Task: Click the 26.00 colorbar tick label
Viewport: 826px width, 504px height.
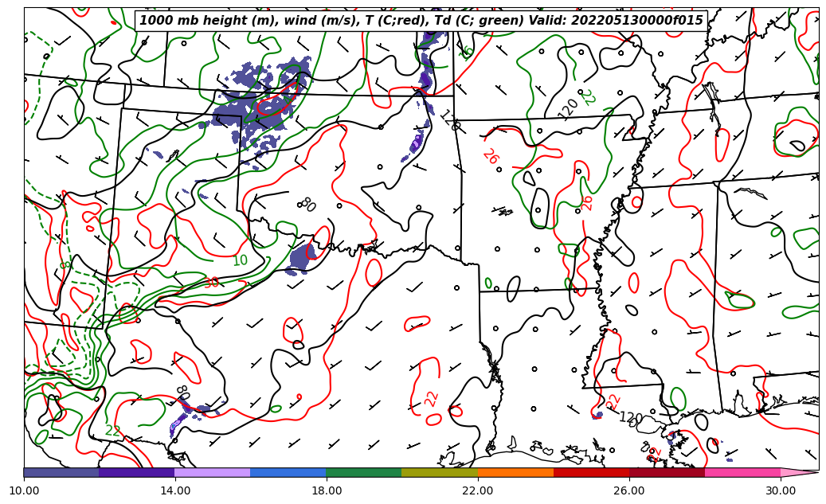Action: [629, 490]
